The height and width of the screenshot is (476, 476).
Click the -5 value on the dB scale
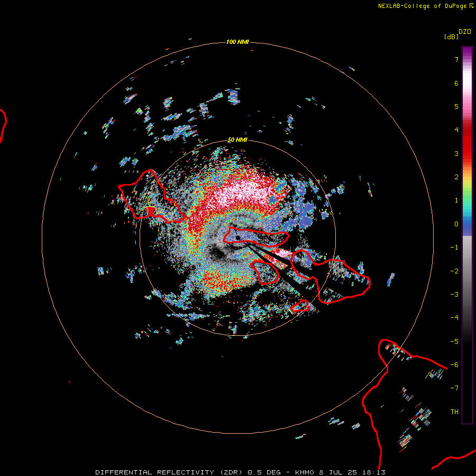pos(454,342)
